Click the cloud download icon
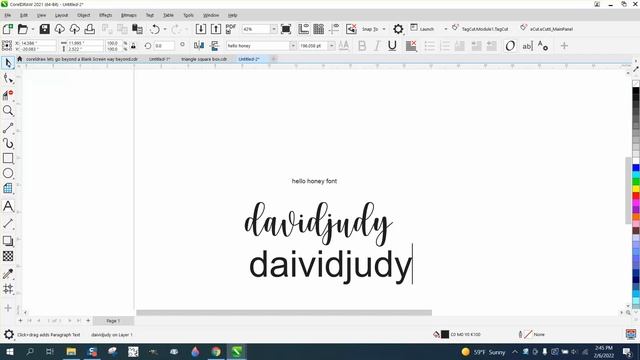Viewport: 640px width, 360px height. [60, 29]
